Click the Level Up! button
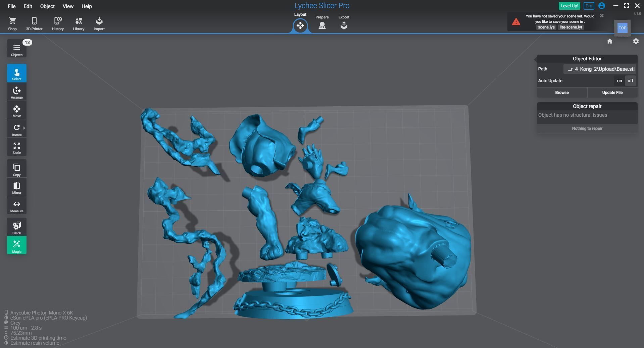Screen dimensions: 644x348 [569, 6]
